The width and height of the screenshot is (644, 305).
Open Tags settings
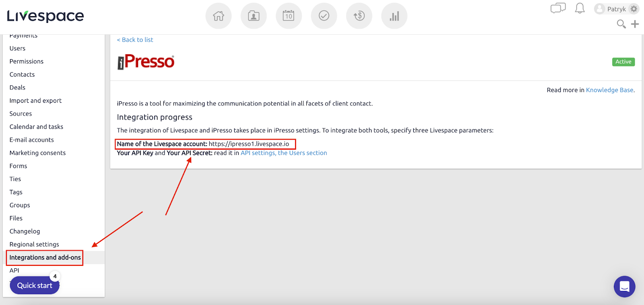(x=16, y=192)
